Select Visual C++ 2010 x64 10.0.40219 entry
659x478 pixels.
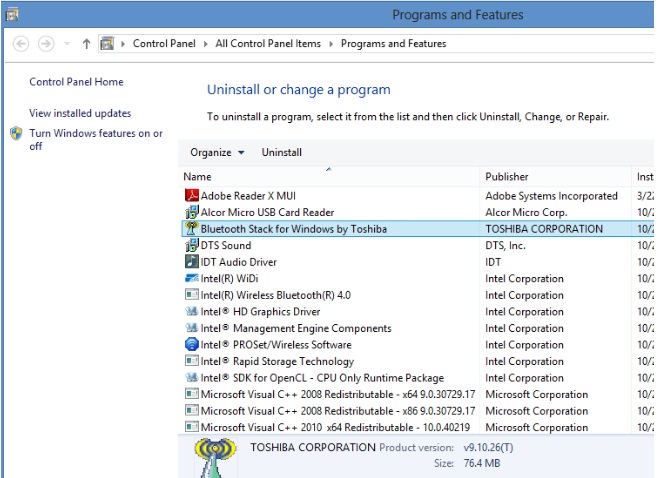coord(335,428)
